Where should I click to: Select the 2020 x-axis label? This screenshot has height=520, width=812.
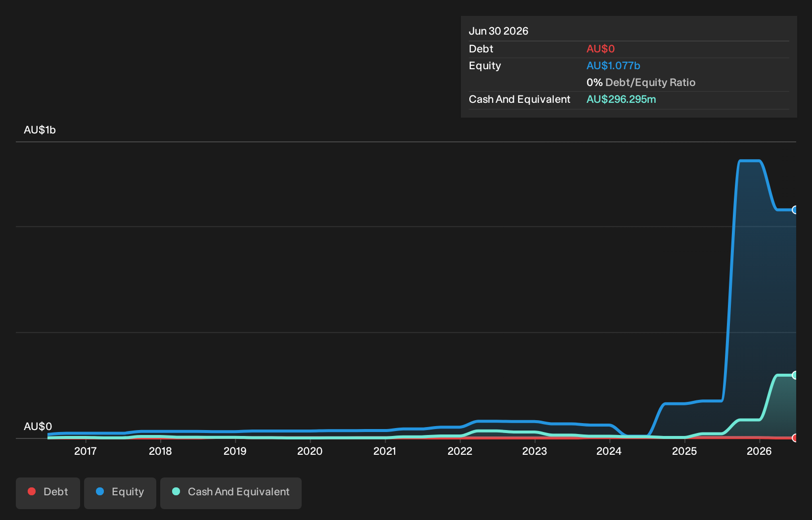310,451
